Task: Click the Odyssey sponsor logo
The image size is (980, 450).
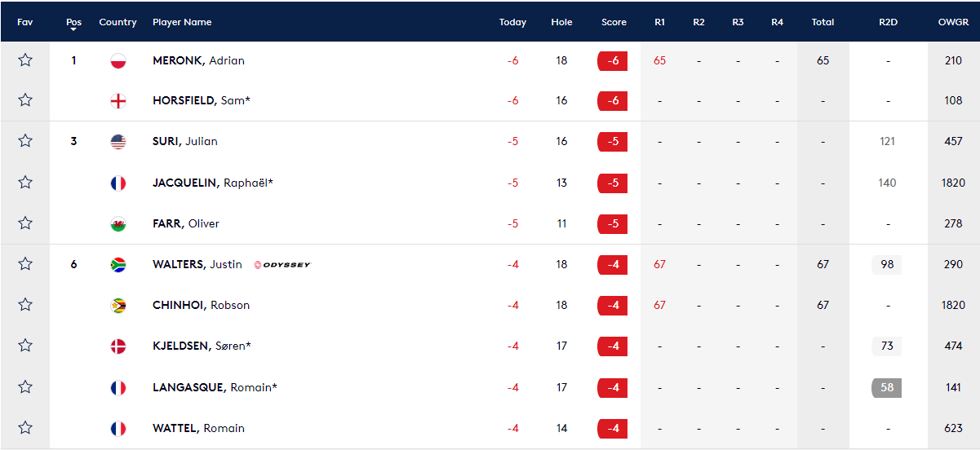Action: 282,264
